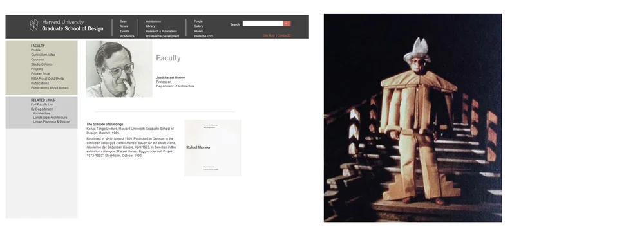Image resolution: width=644 pixels, height=247 pixels.
Task: Open the Courses sidebar link
Action: (x=37, y=60)
